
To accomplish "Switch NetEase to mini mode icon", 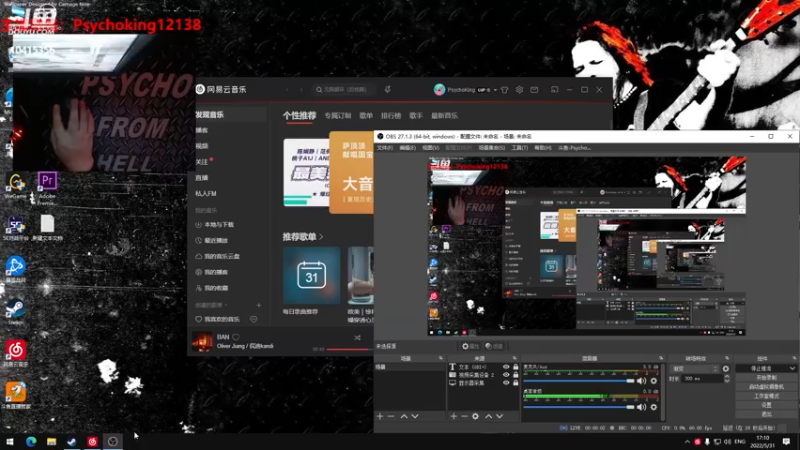I will pos(555,90).
